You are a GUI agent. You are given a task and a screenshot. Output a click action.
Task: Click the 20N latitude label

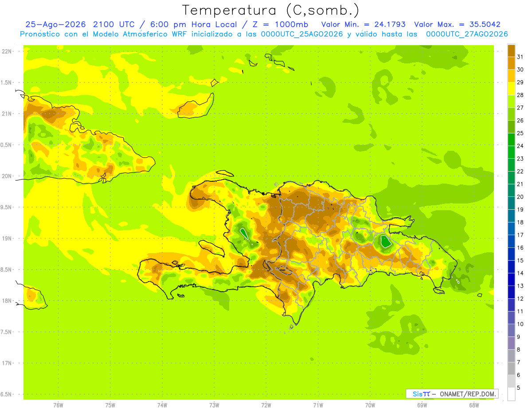point(7,176)
